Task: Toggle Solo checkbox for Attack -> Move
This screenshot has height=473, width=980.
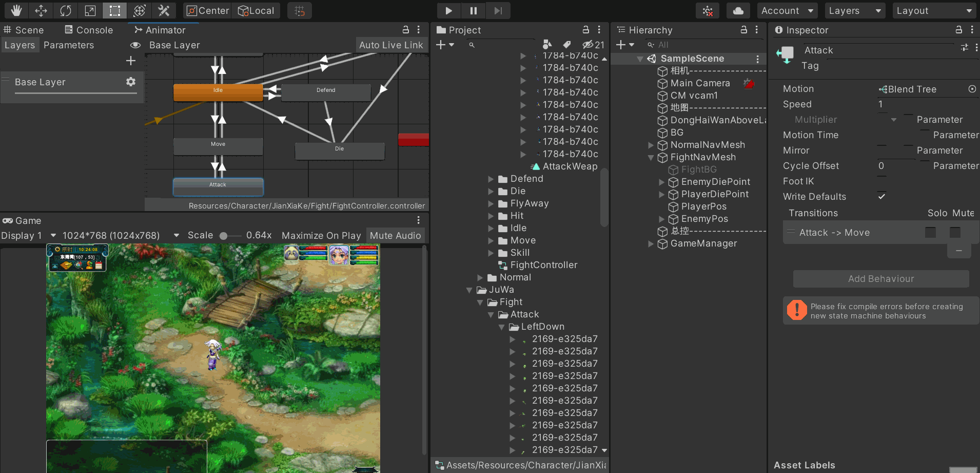Action: (930, 232)
